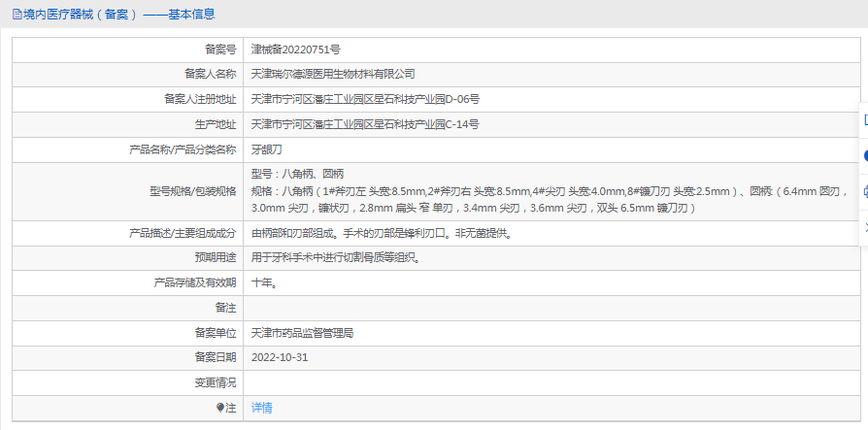
Task: Click production address ending with C-14号
Action: click(x=365, y=124)
